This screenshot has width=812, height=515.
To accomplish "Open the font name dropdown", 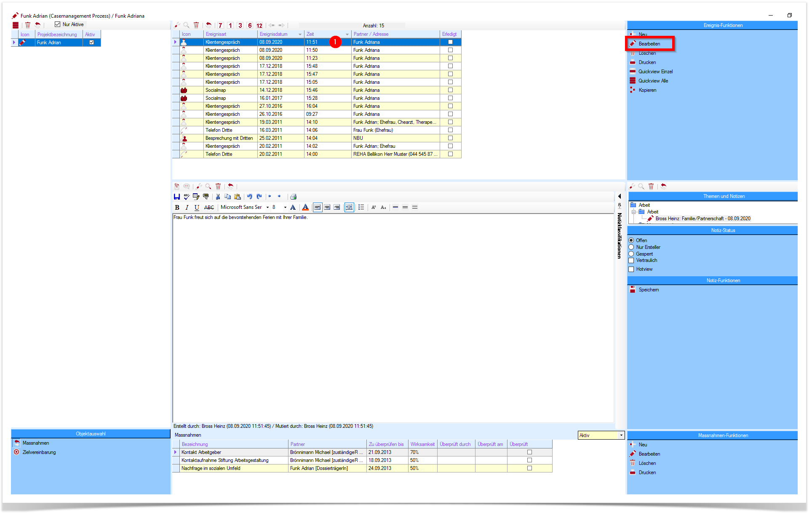I will coord(267,208).
